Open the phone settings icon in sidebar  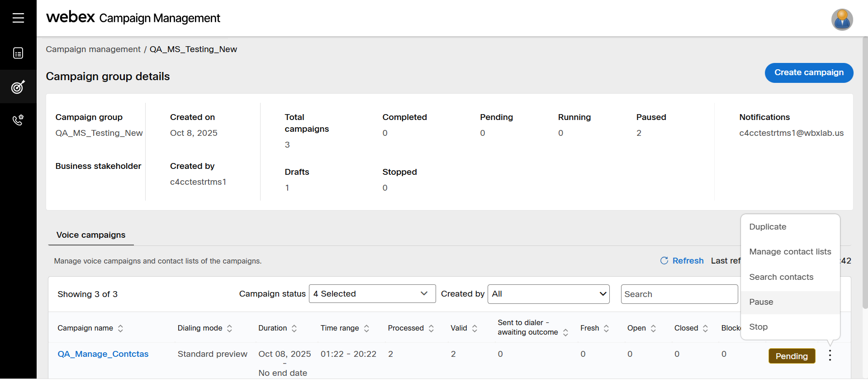coord(18,120)
